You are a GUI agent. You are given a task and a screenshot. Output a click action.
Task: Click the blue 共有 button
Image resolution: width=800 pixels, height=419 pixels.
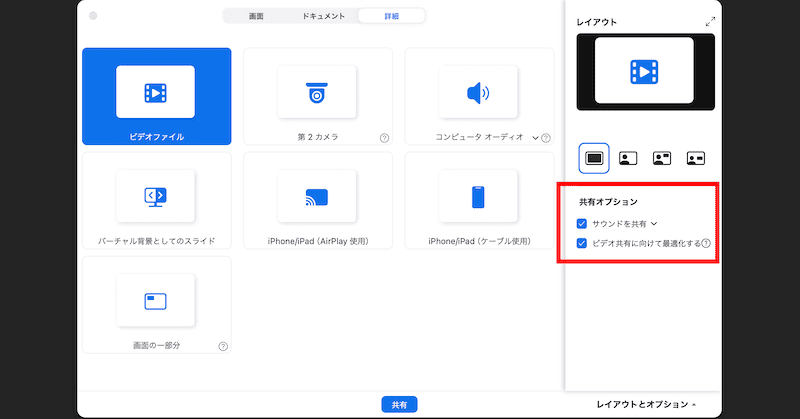point(399,404)
